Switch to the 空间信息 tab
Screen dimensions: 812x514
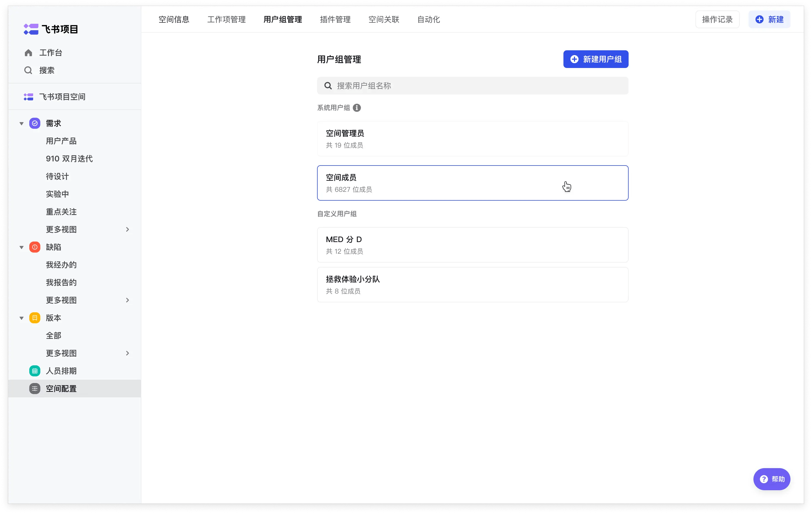[x=174, y=19]
